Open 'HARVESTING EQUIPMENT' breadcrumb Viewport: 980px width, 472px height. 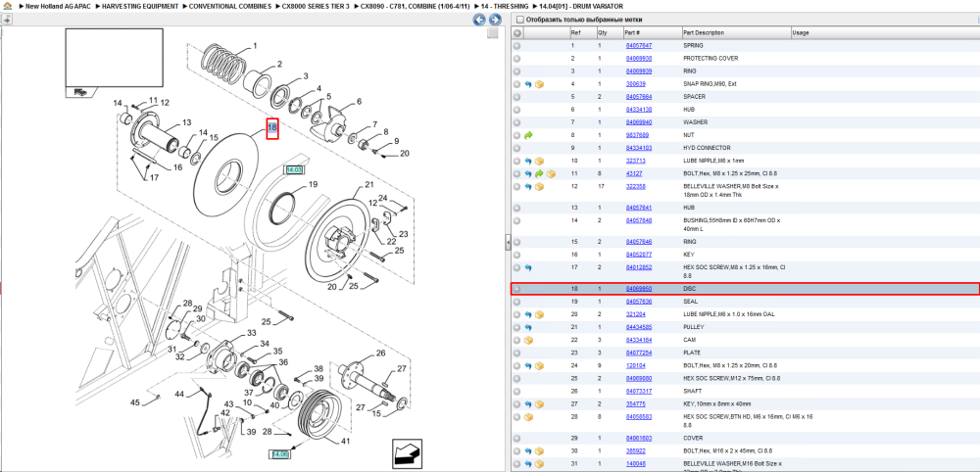click(x=141, y=6)
